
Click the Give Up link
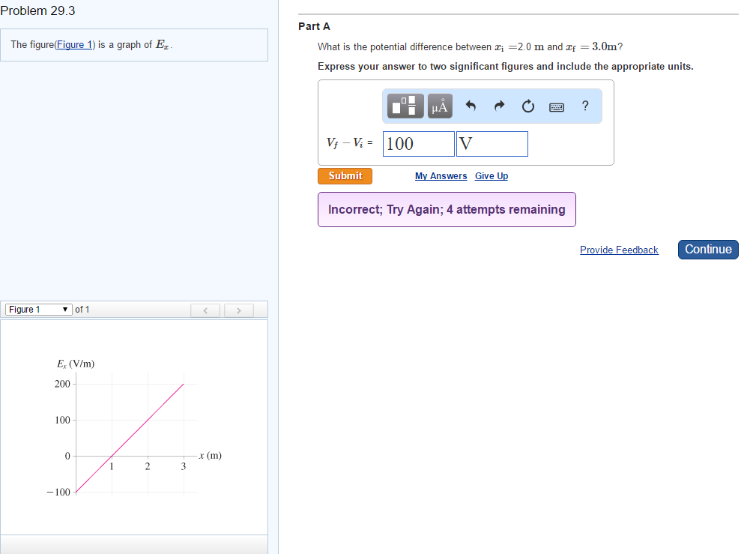[492, 176]
